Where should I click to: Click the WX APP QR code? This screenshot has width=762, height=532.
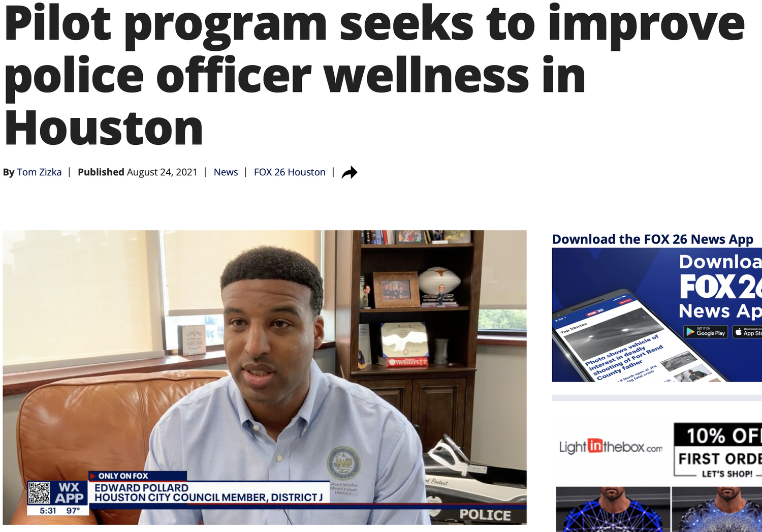coord(39,493)
